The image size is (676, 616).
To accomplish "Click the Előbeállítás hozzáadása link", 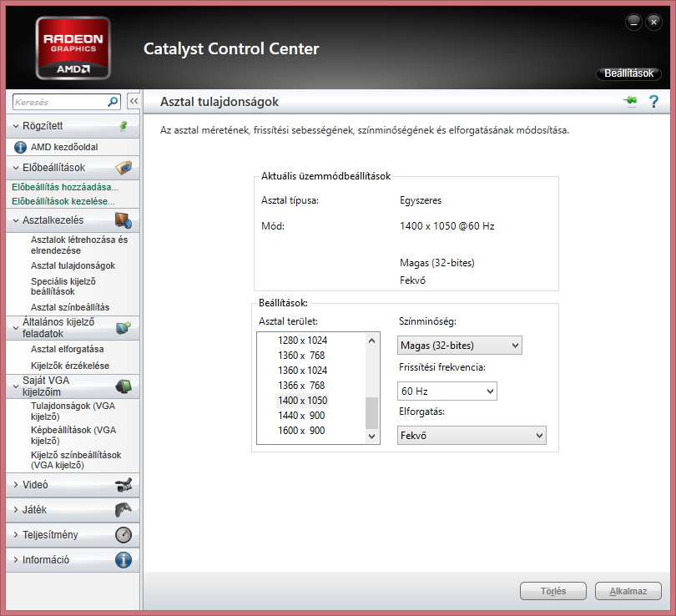I will [65, 187].
